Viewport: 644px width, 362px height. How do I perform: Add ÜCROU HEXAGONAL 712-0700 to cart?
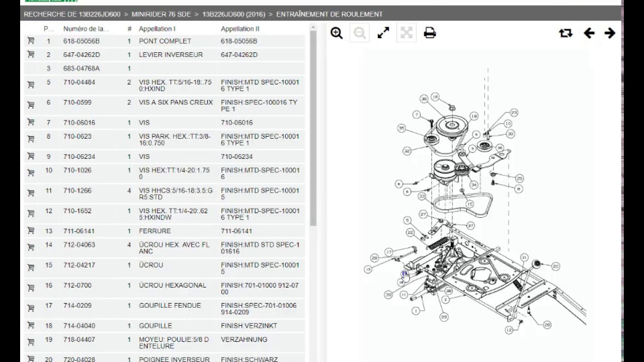(31, 288)
